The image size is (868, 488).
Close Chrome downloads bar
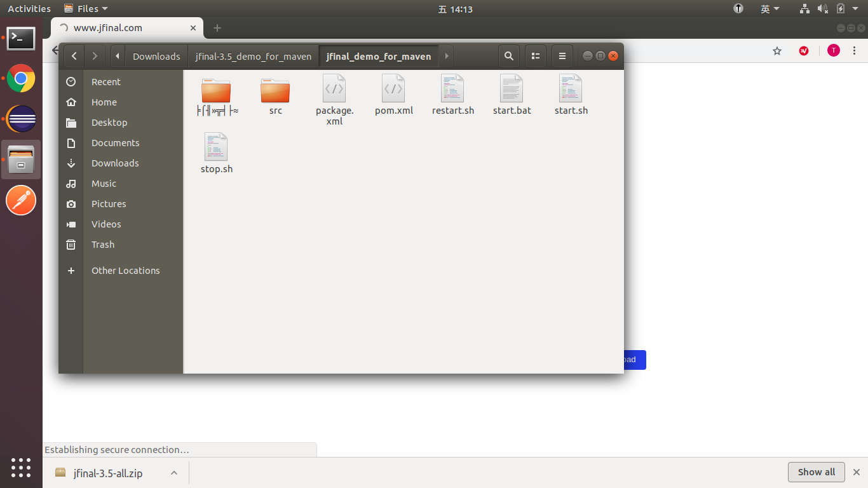(x=856, y=472)
